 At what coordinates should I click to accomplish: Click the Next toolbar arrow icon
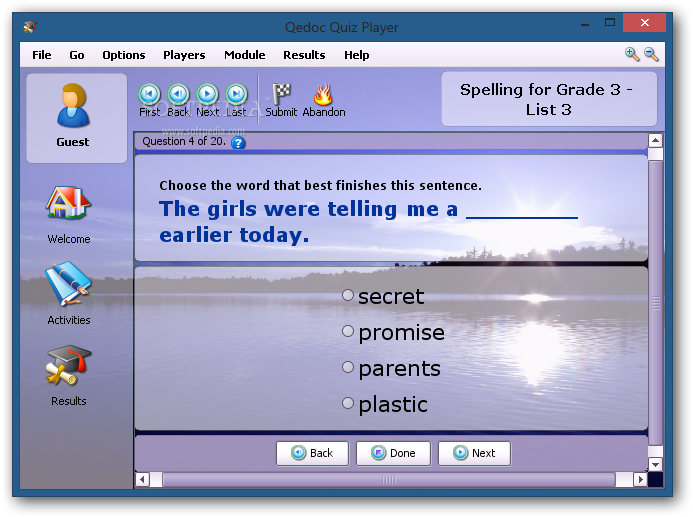point(207,94)
